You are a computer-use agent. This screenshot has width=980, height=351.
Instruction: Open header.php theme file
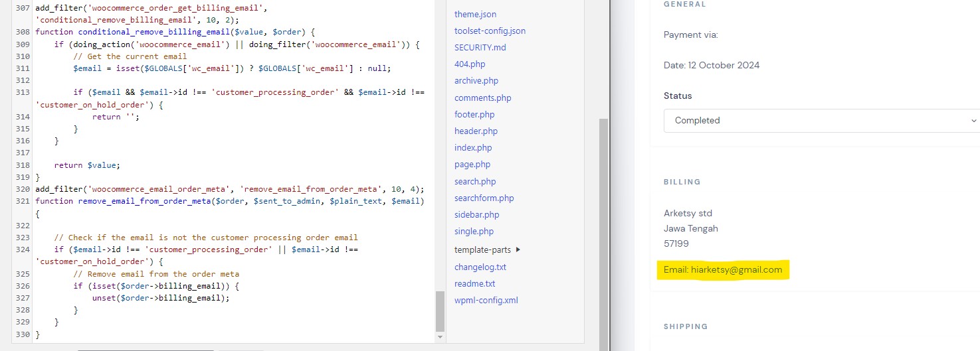476,131
